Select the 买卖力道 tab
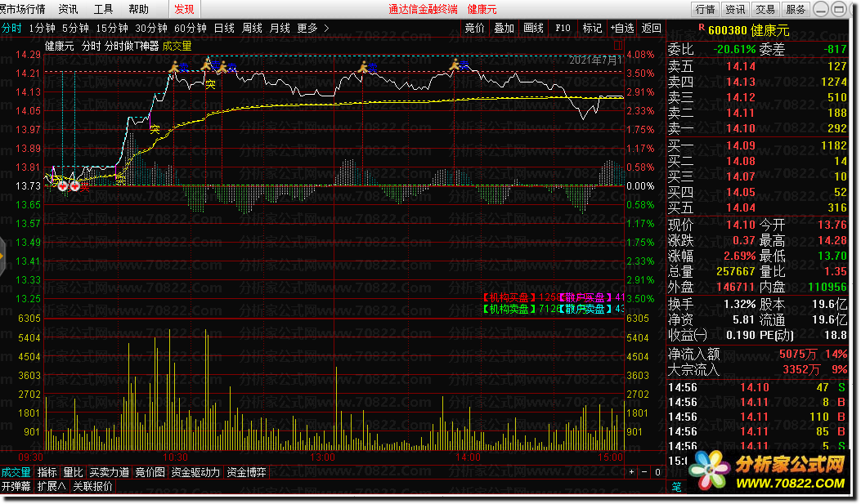This screenshot has height=504, width=861. (x=110, y=472)
